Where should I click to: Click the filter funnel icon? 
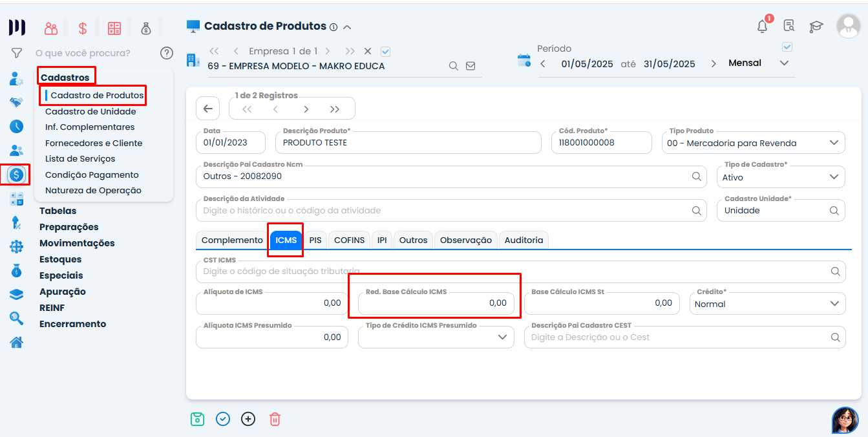17,53
